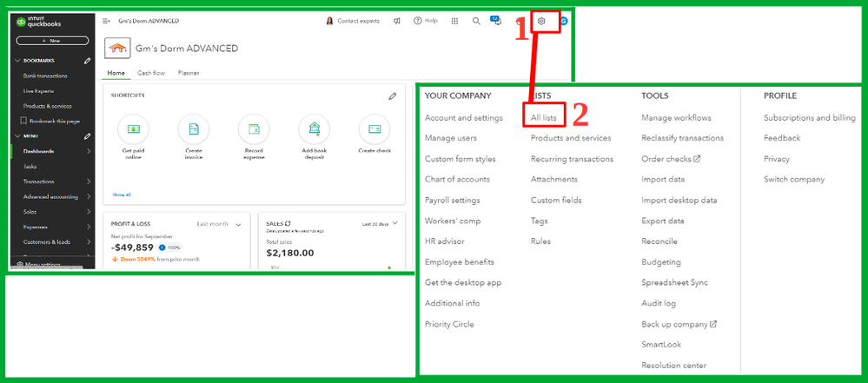The width and height of the screenshot is (868, 383).
Task: Open Tasks in the sidebar
Action: 30,166
